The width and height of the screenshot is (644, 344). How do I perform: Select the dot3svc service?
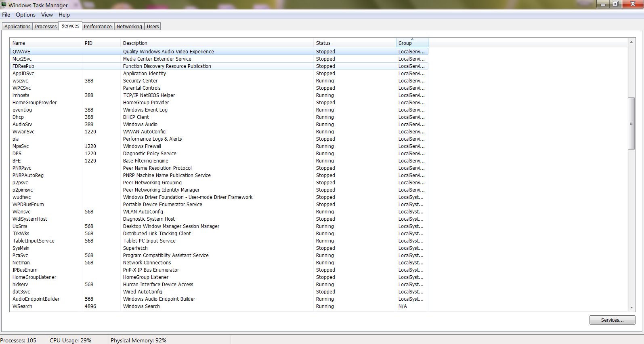[219, 291]
